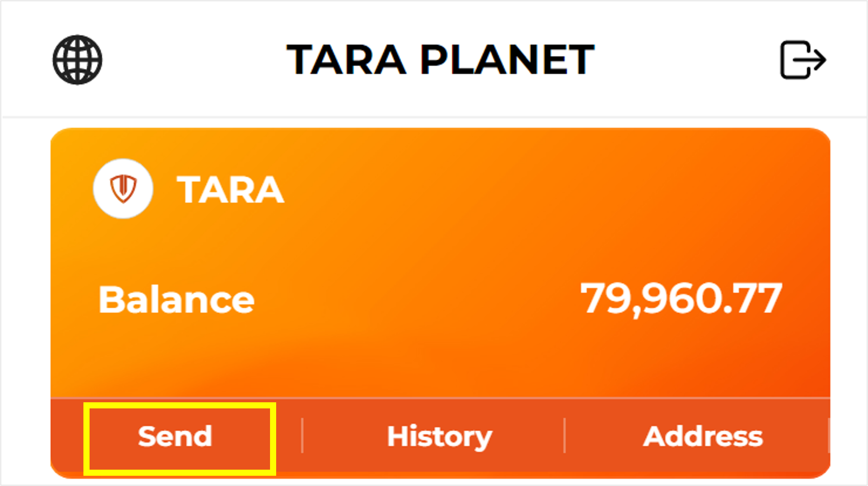Click the horizontal line under the header
This screenshot has width=868, height=486.
coord(434,117)
